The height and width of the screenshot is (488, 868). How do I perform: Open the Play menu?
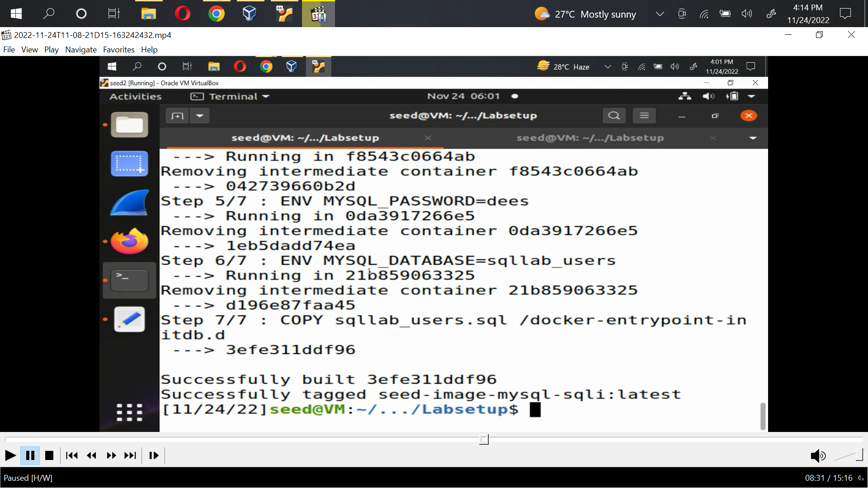click(x=52, y=50)
